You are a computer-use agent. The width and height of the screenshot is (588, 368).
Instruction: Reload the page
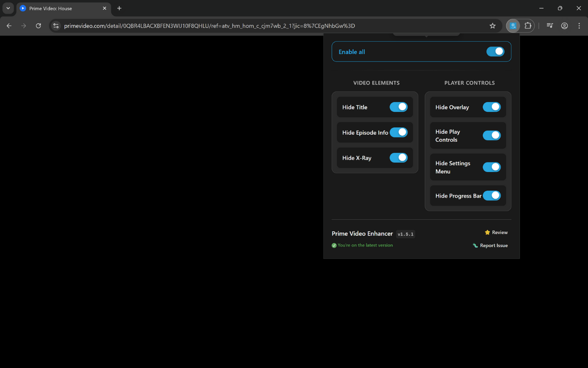click(x=39, y=26)
